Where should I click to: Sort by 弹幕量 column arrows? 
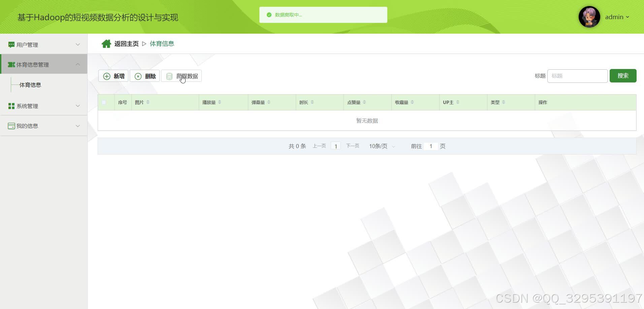[269, 102]
